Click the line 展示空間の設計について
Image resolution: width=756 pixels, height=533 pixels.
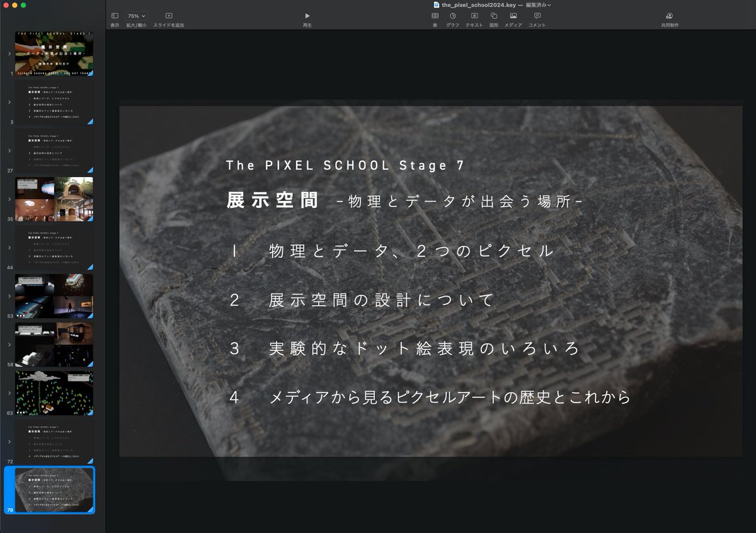coord(381,300)
